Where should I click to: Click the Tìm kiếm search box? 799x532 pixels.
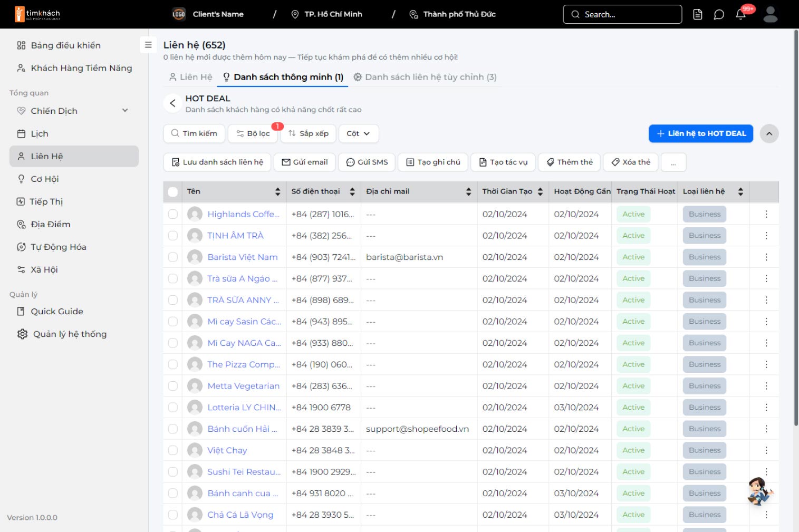click(194, 133)
